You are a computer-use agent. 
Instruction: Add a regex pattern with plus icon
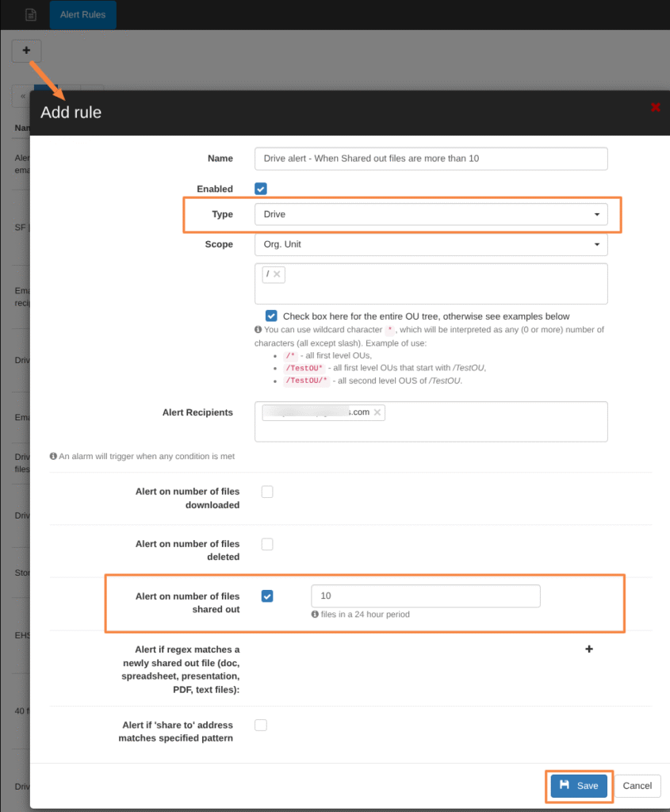pyautogui.click(x=588, y=649)
